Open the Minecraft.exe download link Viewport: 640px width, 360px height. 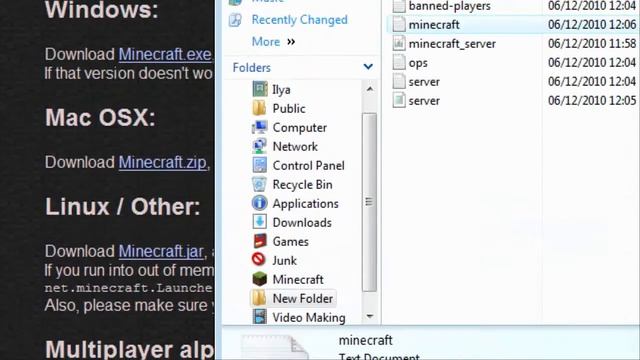pyautogui.click(x=165, y=54)
